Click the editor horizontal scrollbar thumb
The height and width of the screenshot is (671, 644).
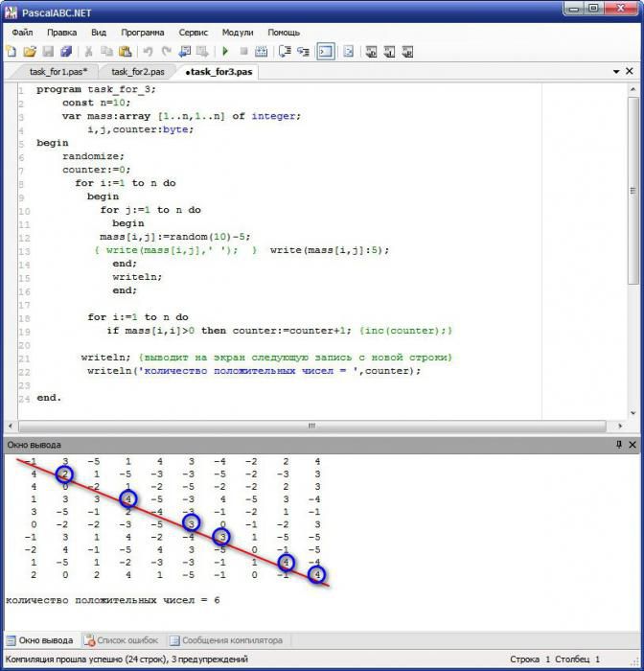pyautogui.click(x=312, y=426)
